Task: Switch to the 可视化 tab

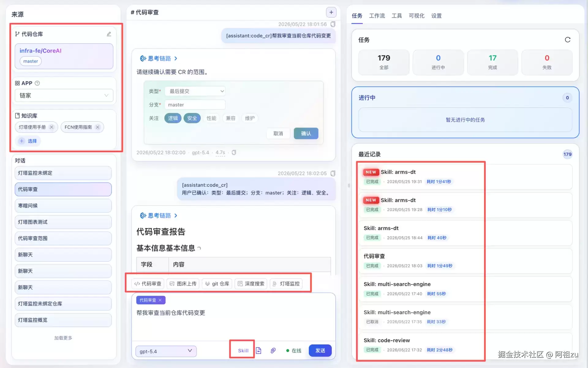Action: (x=417, y=16)
